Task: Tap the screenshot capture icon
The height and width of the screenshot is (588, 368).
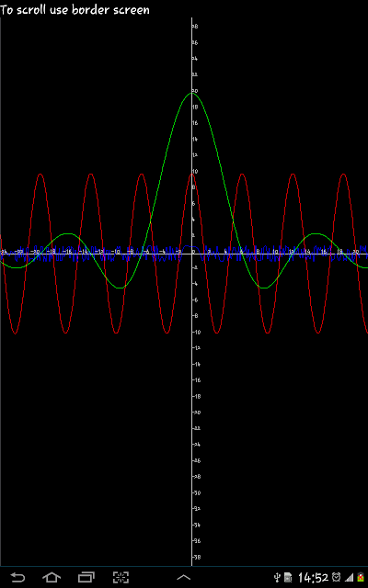Action: click(x=121, y=578)
